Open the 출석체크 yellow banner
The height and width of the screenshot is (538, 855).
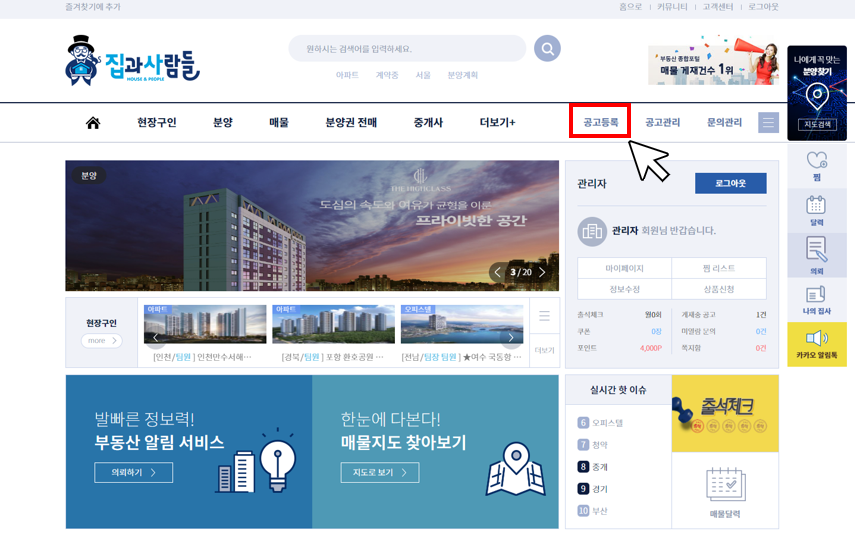click(x=725, y=413)
